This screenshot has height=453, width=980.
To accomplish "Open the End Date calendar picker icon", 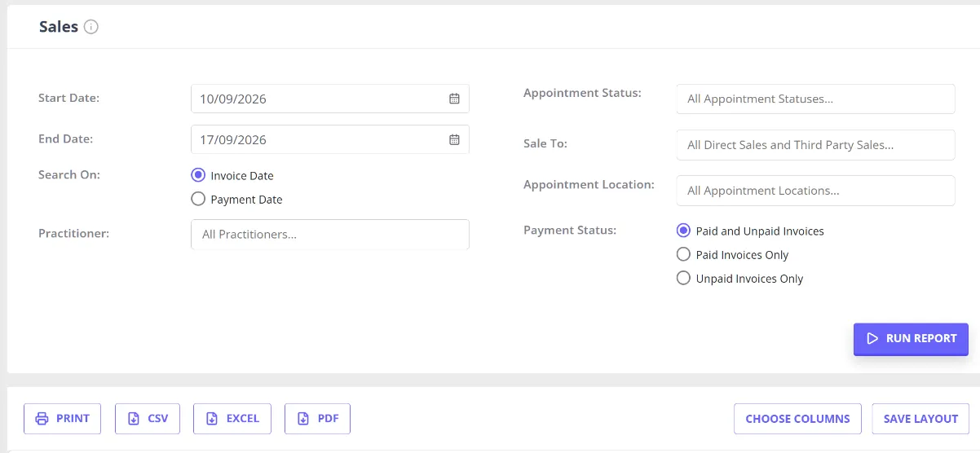I will pyautogui.click(x=454, y=139).
